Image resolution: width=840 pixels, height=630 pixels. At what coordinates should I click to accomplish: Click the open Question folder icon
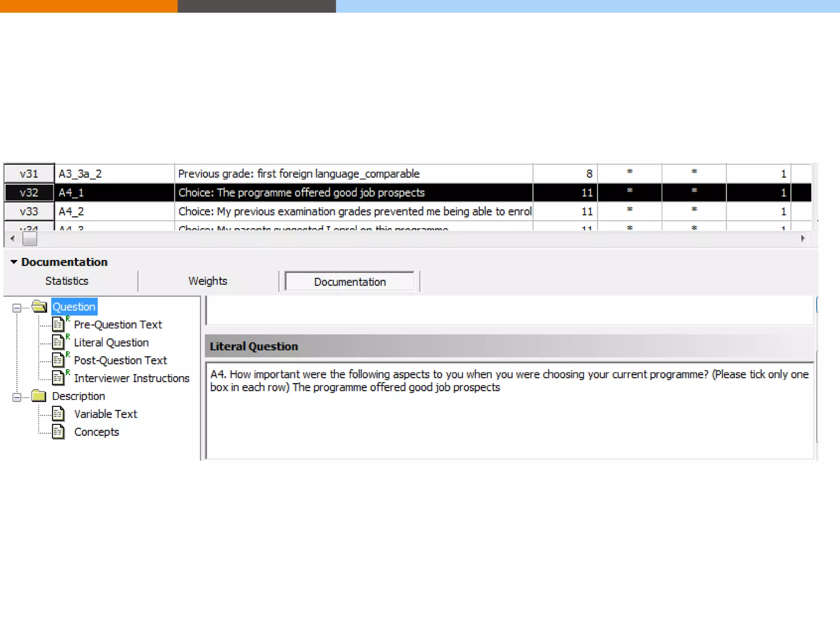click(39, 306)
